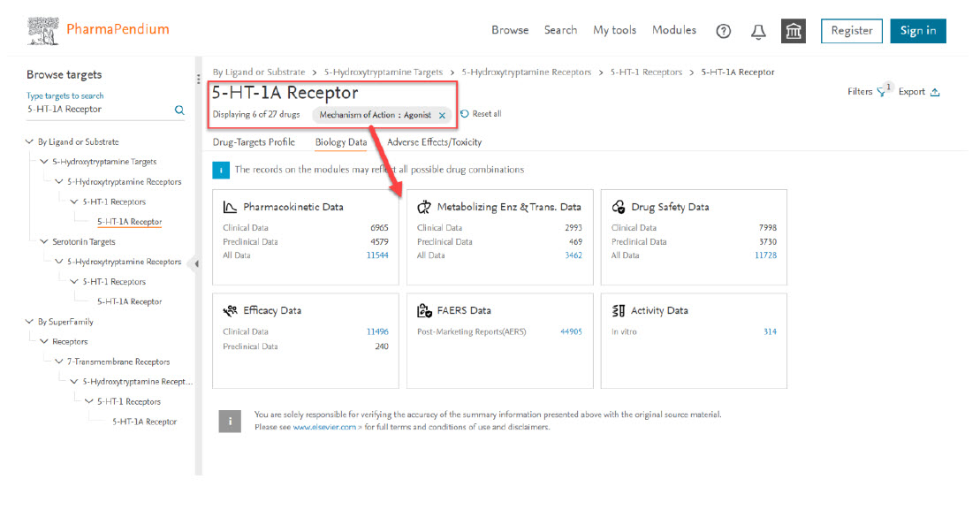Click the search magnifier in Browse targets
The height and width of the screenshot is (525, 980).
pos(179,110)
